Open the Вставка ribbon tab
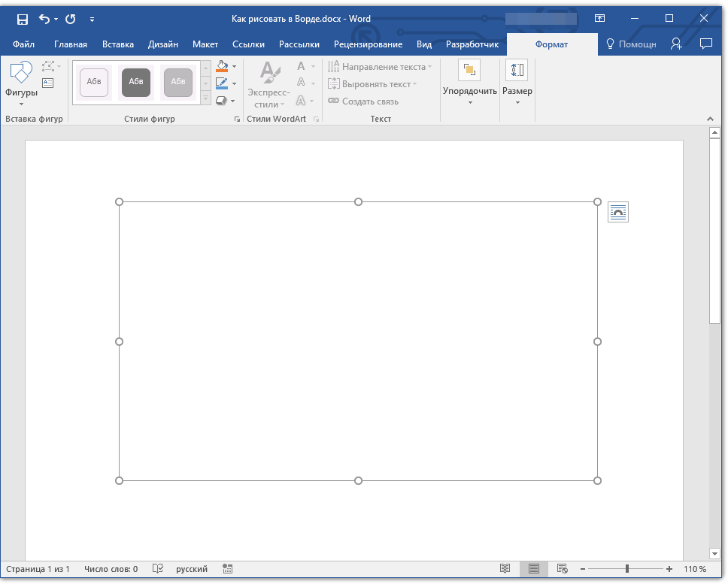This screenshot has height=584, width=728. [x=117, y=44]
